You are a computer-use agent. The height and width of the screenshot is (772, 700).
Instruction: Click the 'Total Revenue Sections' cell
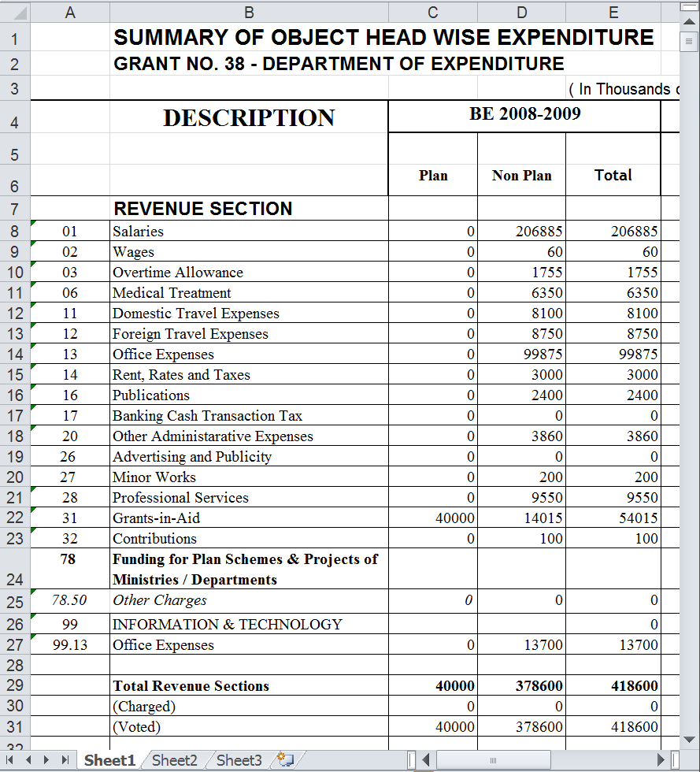coord(249,685)
